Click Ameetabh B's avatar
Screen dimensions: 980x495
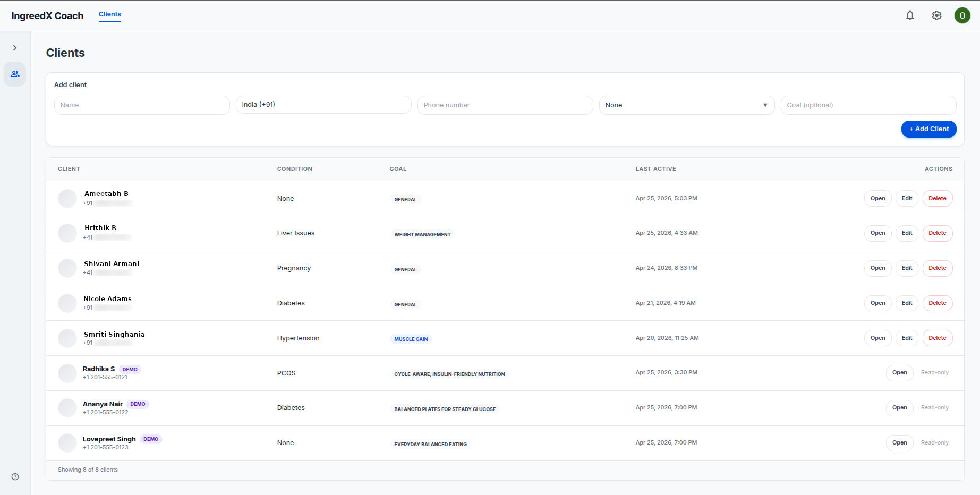67,199
